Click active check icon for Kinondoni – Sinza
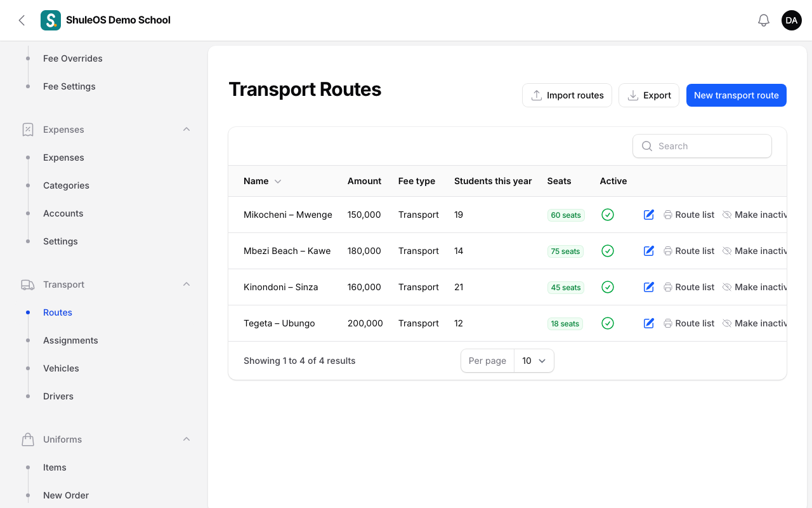 click(608, 287)
